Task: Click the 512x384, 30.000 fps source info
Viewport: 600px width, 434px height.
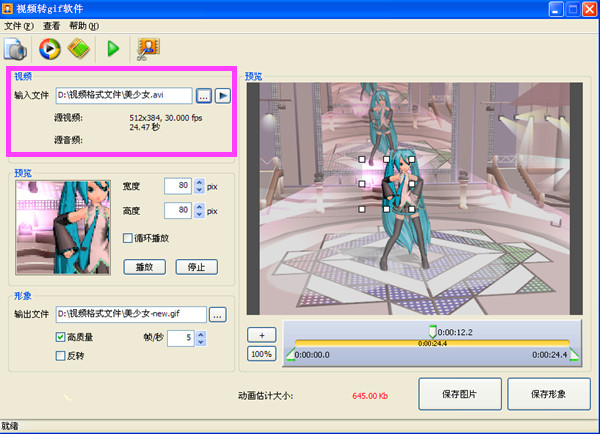Action: [x=166, y=118]
